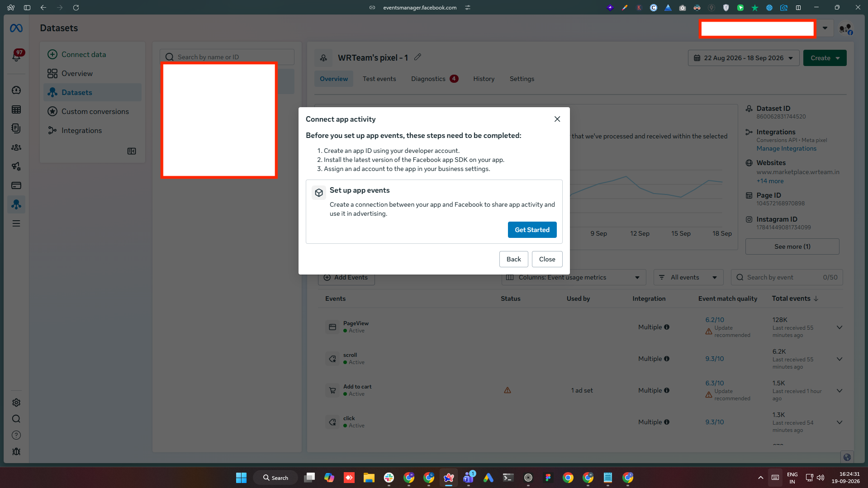Click the +14 more websites link
This screenshot has height=488, width=868.
[x=770, y=181]
